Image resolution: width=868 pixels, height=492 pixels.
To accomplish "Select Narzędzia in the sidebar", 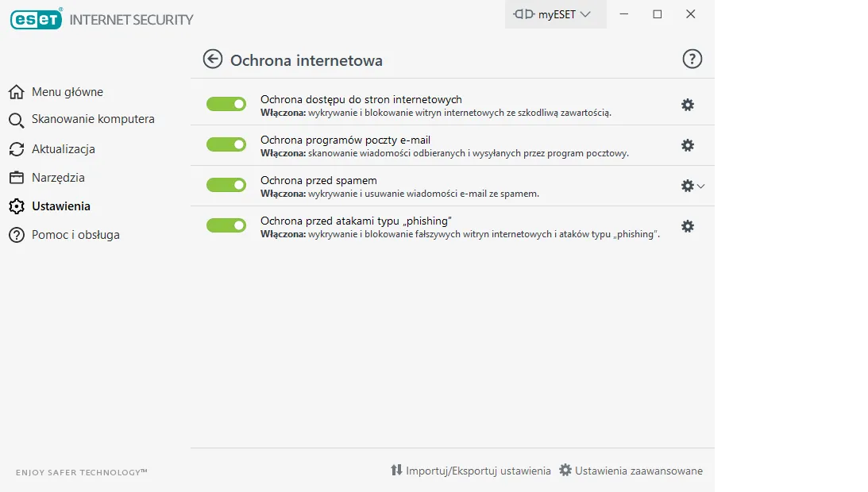I will tap(58, 178).
